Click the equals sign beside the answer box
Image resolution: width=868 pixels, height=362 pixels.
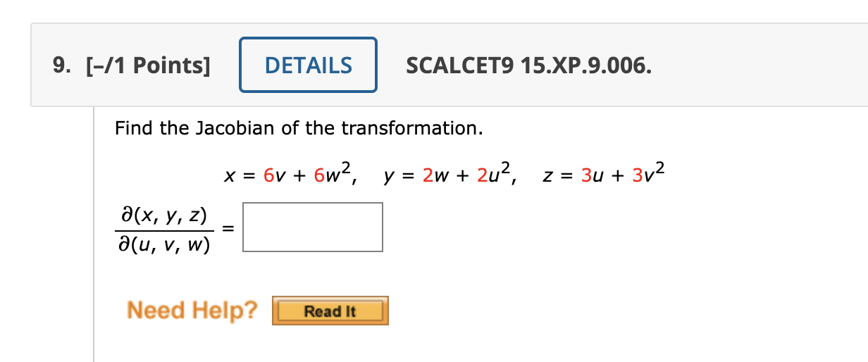click(x=225, y=228)
